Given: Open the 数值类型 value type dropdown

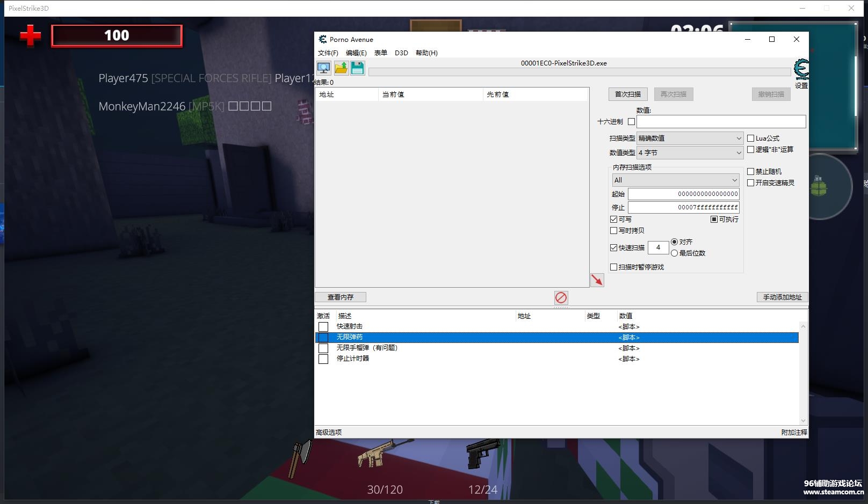Looking at the screenshot, I should point(690,153).
